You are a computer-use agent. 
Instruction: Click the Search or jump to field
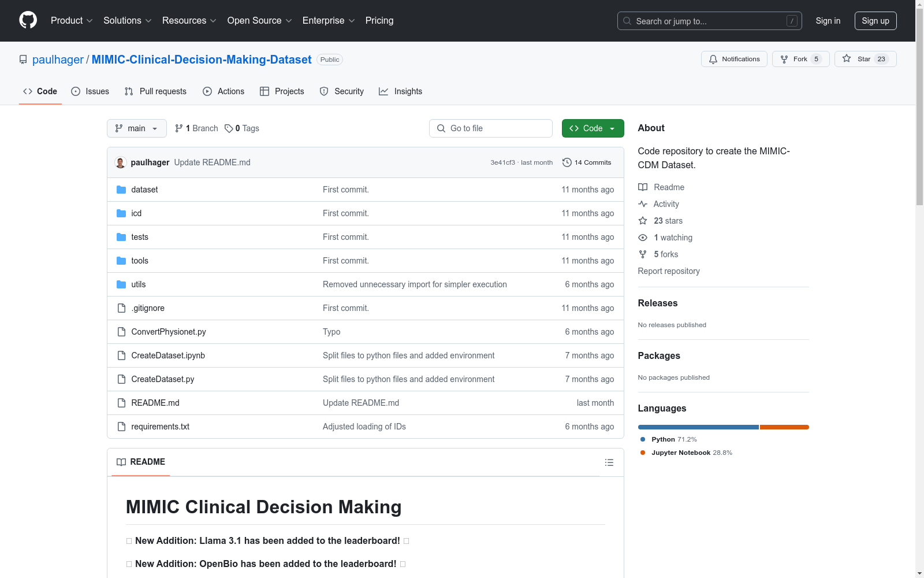(710, 21)
